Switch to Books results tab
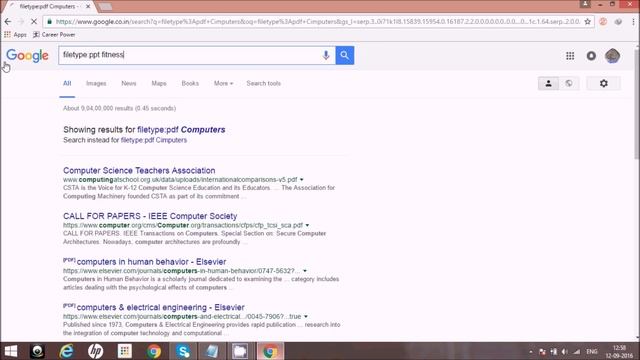 tap(190, 83)
